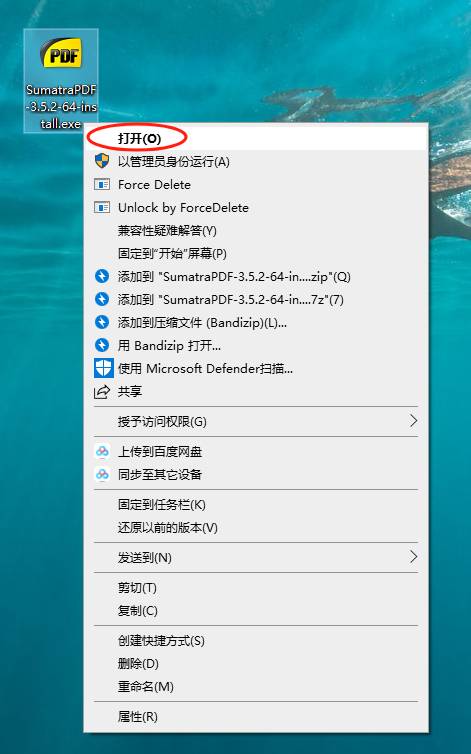The image size is (471, 754).
Task: Click the Baidu Netdisk upload icon
Action: [102, 452]
